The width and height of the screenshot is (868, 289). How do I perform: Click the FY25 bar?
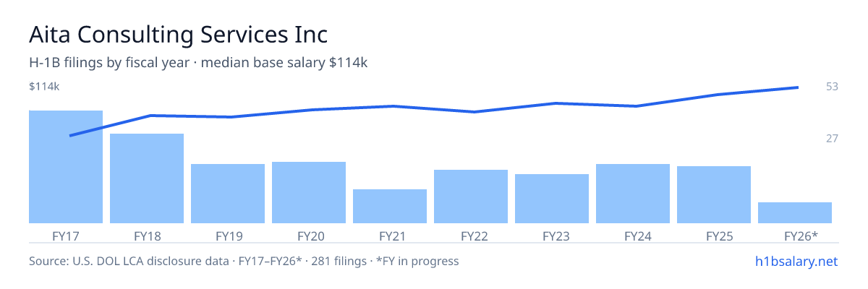pos(714,194)
